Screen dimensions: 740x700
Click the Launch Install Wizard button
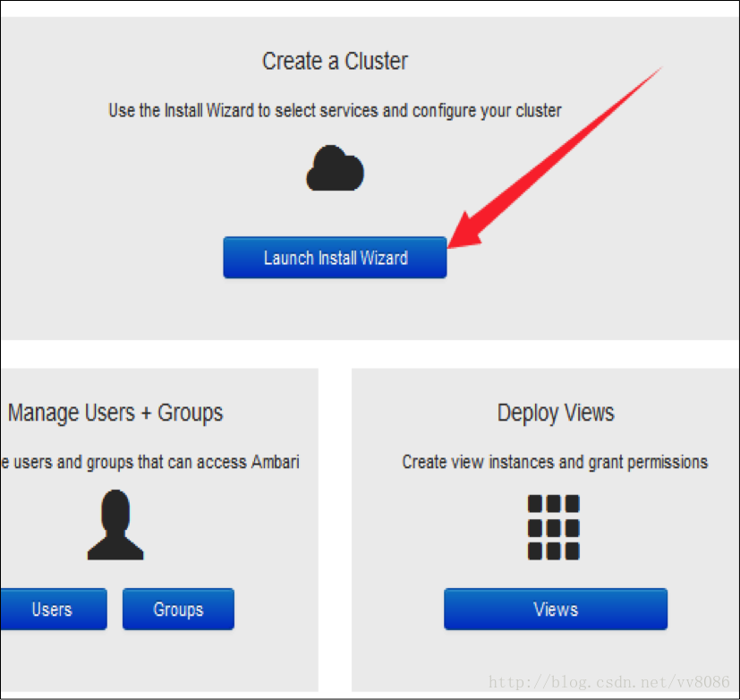(335, 258)
